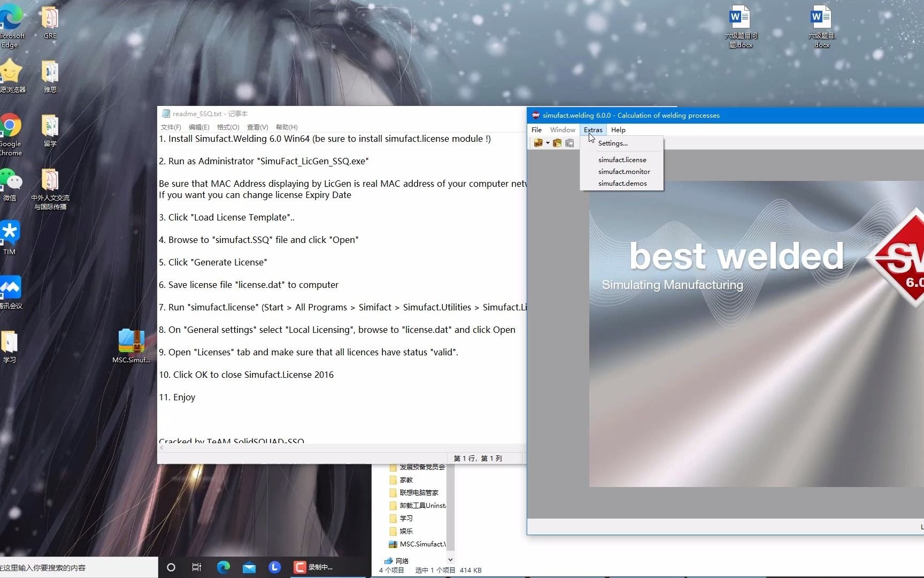Select the 学习 folder desktop icon

pos(10,346)
